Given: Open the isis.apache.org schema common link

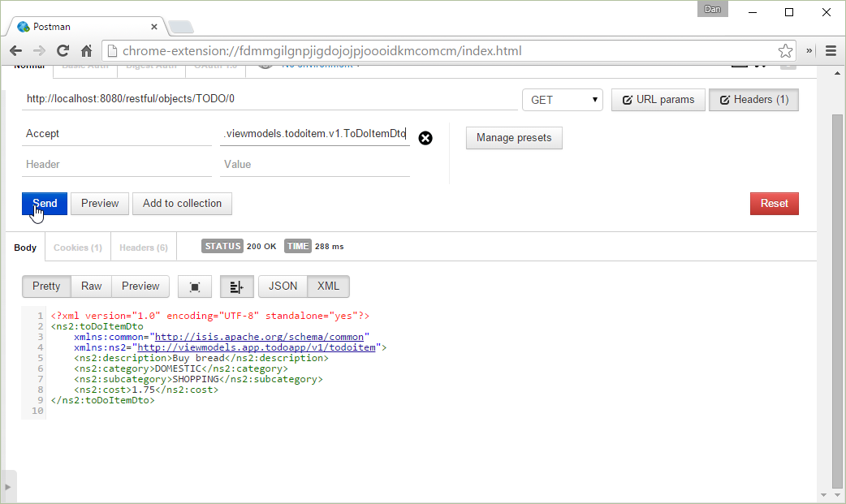Looking at the screenshot, I should pos(260,337).
